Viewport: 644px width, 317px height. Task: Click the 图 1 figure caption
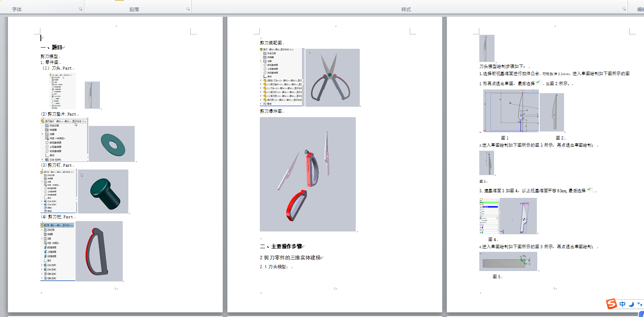[x=505, y=138]
